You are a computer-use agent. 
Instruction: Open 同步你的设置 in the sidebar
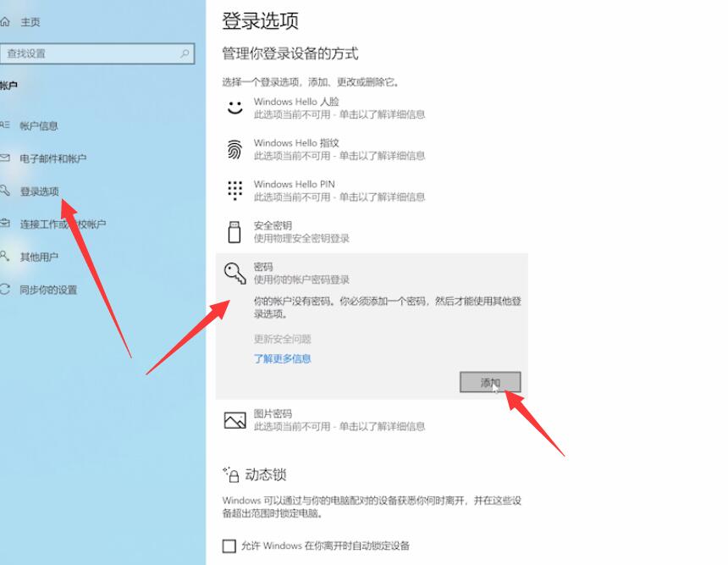pos(48,290)
